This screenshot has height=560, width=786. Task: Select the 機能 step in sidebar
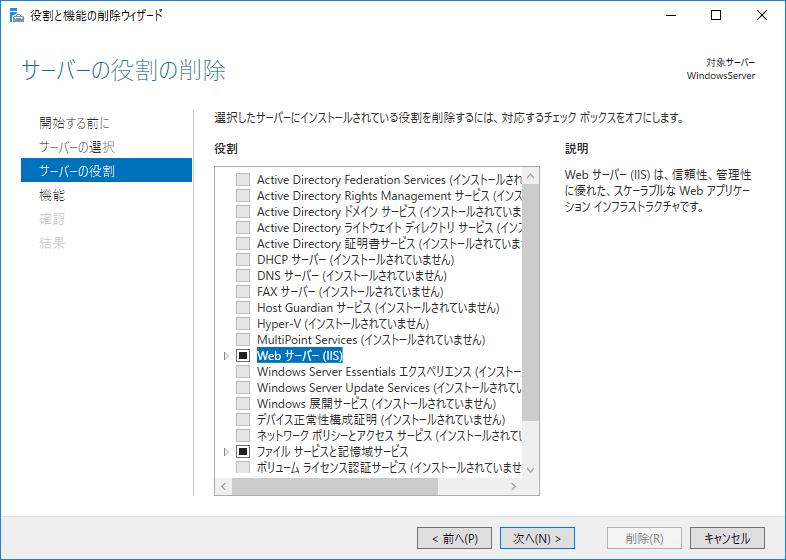52,195
